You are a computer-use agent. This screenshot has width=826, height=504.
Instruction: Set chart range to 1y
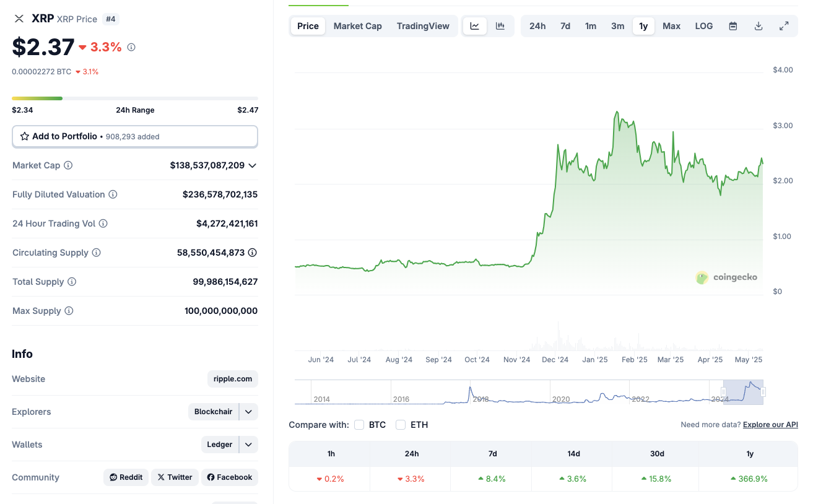[x=643, y=26]
